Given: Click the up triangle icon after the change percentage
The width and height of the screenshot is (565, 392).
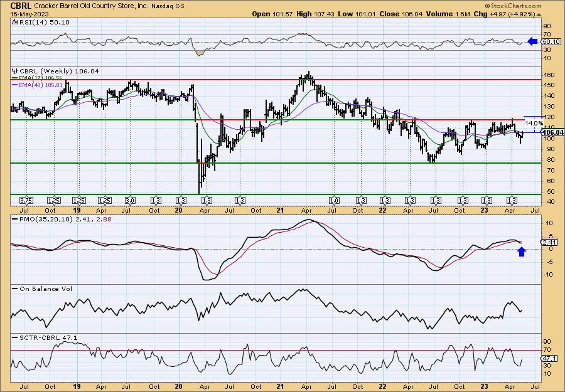Looking at the screenshot, I should pyautogui.click(x=539, y=14).
